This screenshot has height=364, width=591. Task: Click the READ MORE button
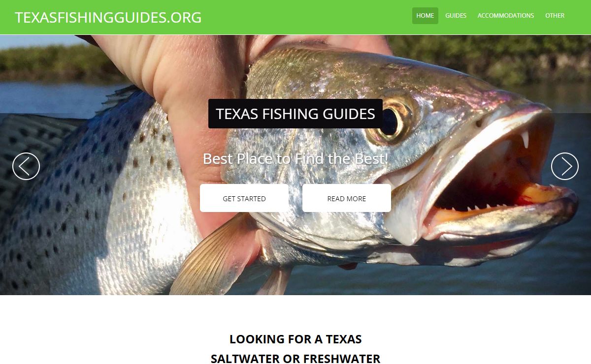coord(347,198)
